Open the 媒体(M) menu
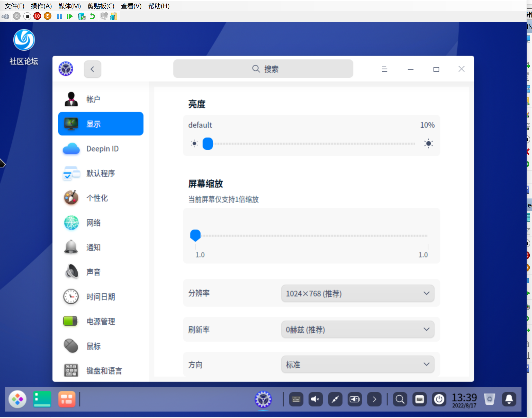Image resolution: width=532 pixels, height=418 pixels. point(69,6)
